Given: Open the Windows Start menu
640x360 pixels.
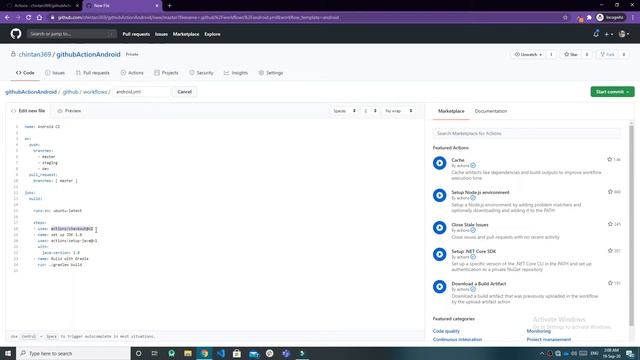Looking at the screenshot, I should pos(8,353).
